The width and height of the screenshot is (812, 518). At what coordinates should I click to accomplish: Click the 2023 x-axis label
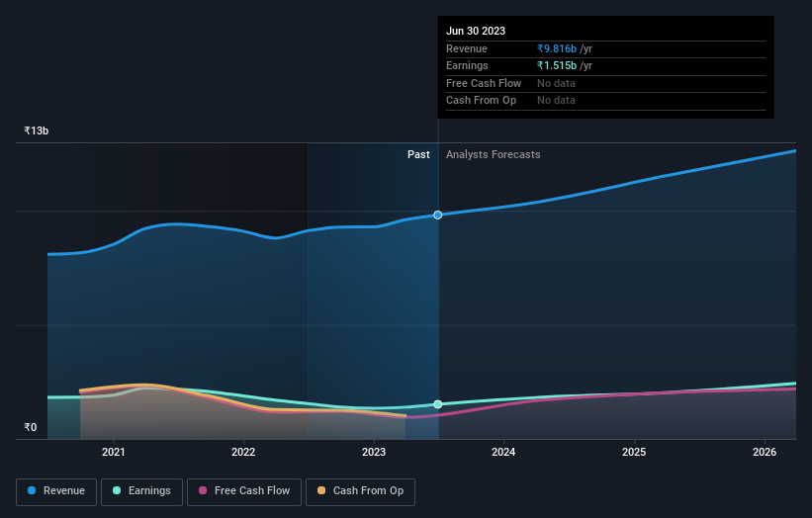point(374,453)
